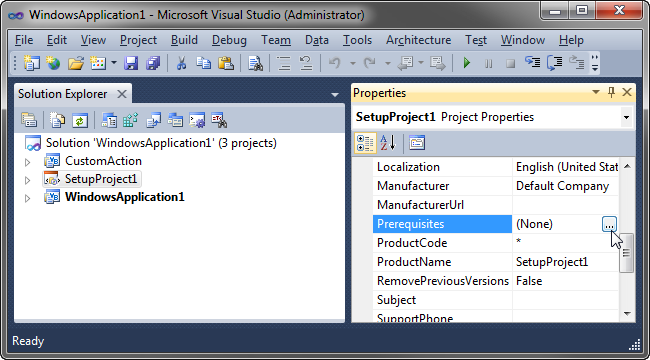Open the Data menu
650x360 pixels.
317,40
